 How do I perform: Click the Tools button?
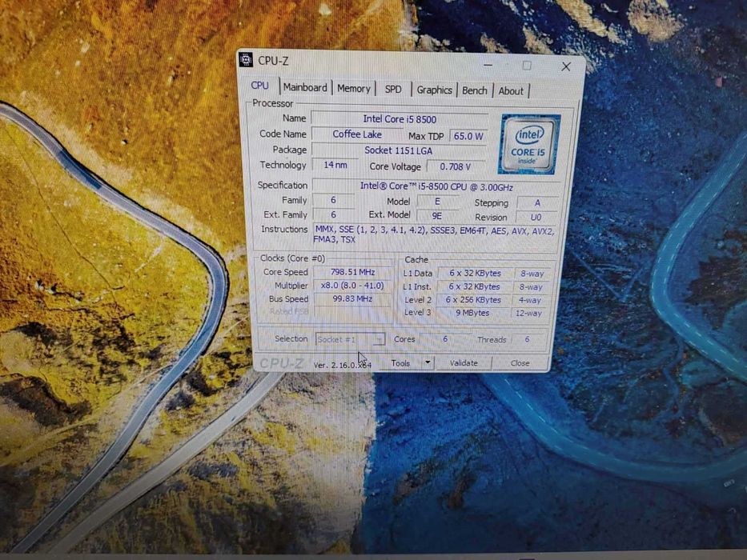pos(400,363)
